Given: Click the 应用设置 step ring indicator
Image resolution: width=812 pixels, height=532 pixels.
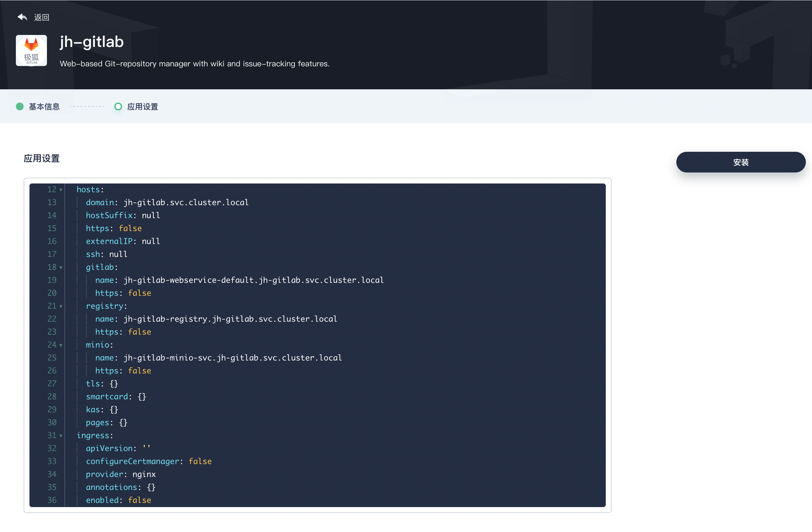Looking at the screenshot, I should 118,107.
